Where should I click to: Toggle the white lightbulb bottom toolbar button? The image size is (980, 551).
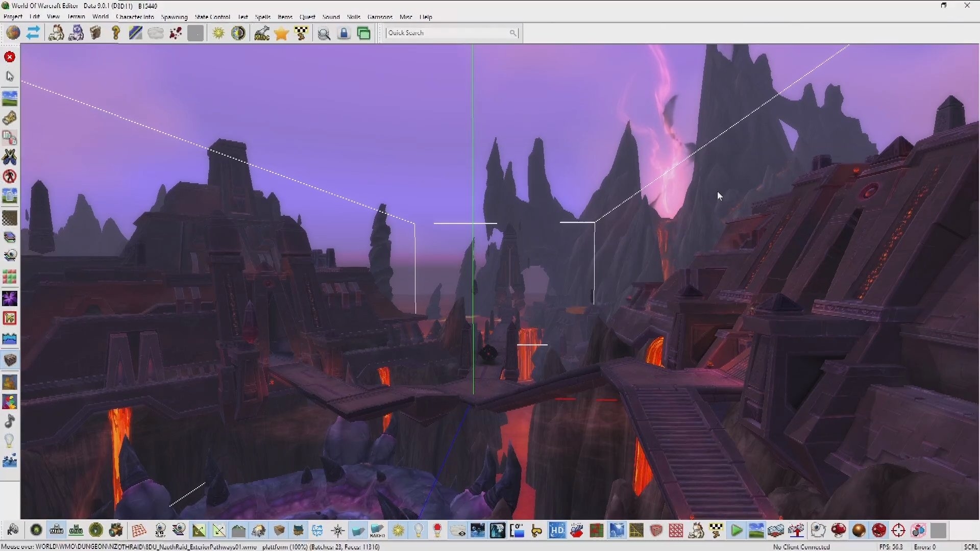tap(418, 531)
